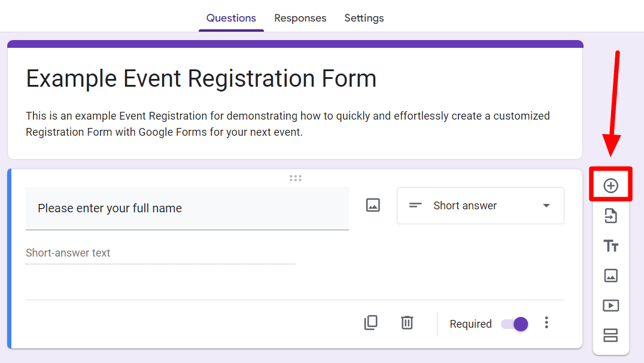Click the full name question field

(x=187, y=208)
